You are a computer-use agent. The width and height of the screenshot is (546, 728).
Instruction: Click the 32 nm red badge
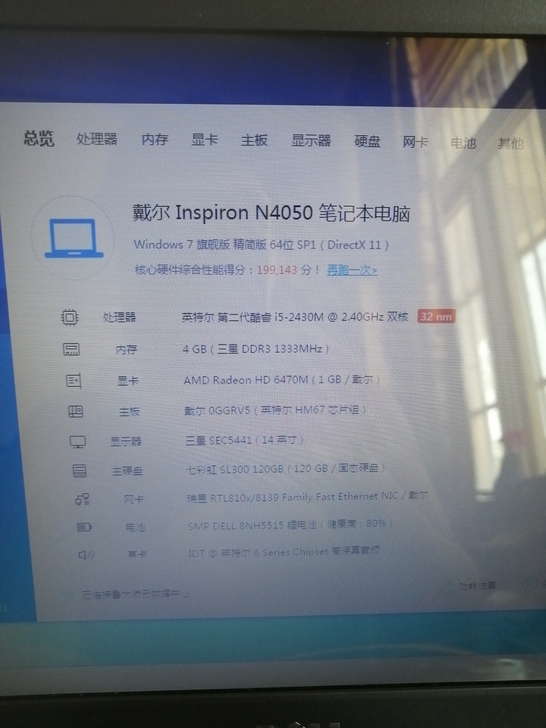436,317
